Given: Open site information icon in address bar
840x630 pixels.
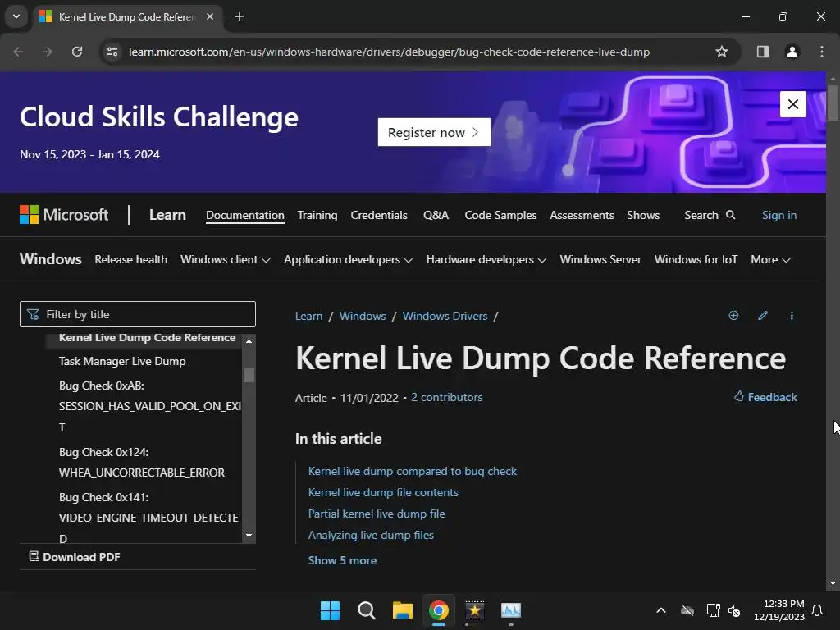Looking at the screenshot, I should [112, 52].
